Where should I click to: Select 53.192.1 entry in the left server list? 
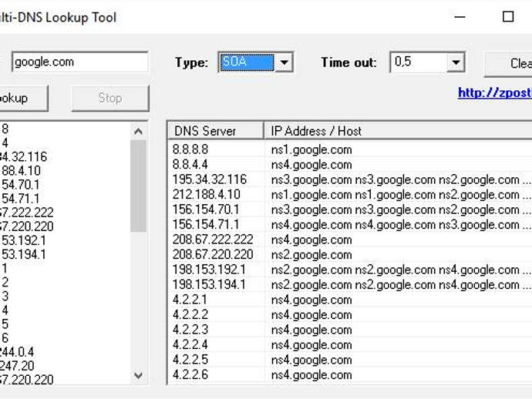click(x=23, y=240)
